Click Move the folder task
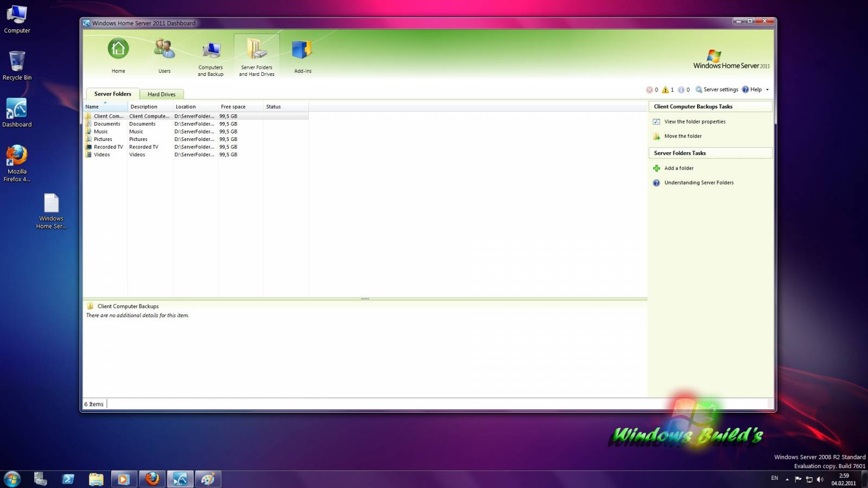 [x=683, y=136]
